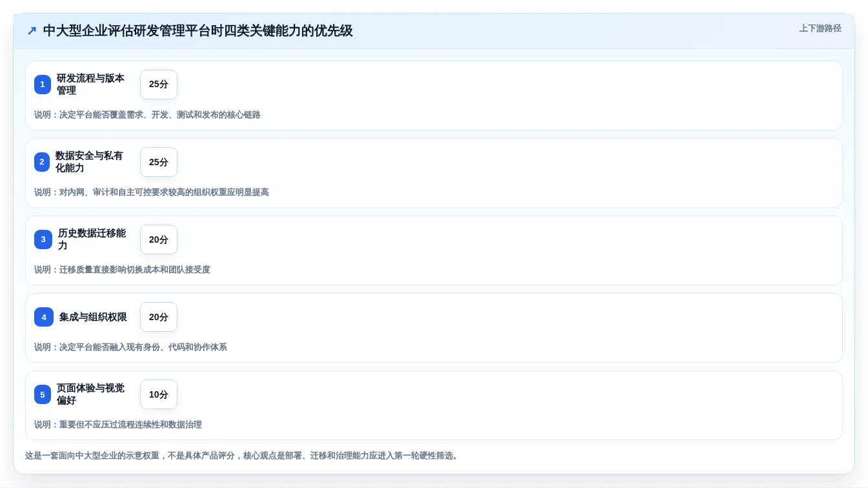Image resolution: width=868 pixels, height=488 pixels.
Task: Click the number 2 rank badge
Action: [x=42, y=162]
